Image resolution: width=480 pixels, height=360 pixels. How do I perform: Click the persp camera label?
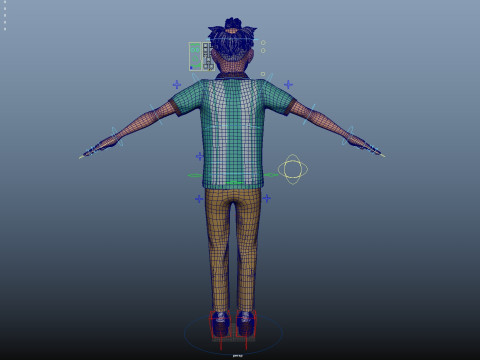pos(237,356)
